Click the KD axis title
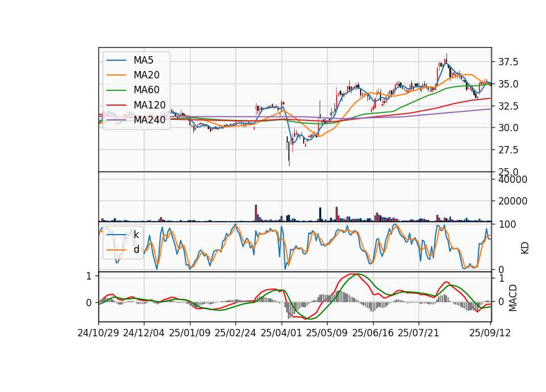Viewport: 546px width, 392px height. 525,248
